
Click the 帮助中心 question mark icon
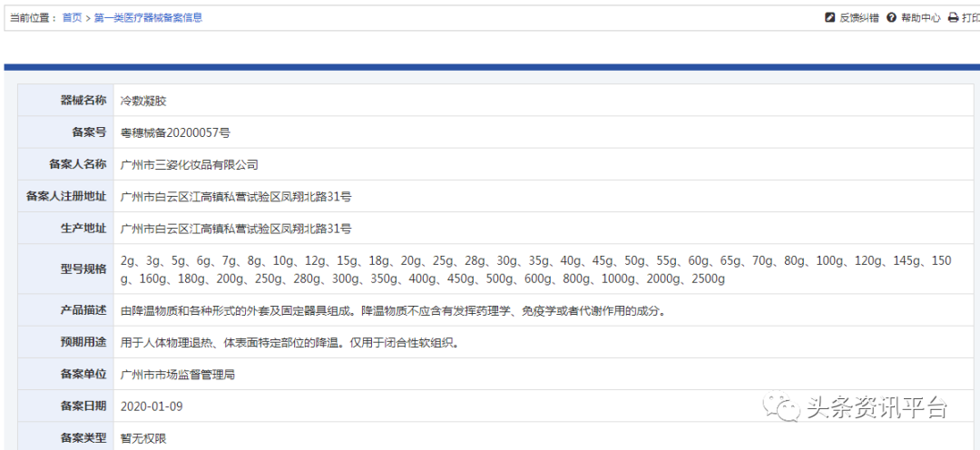point(891,17)
